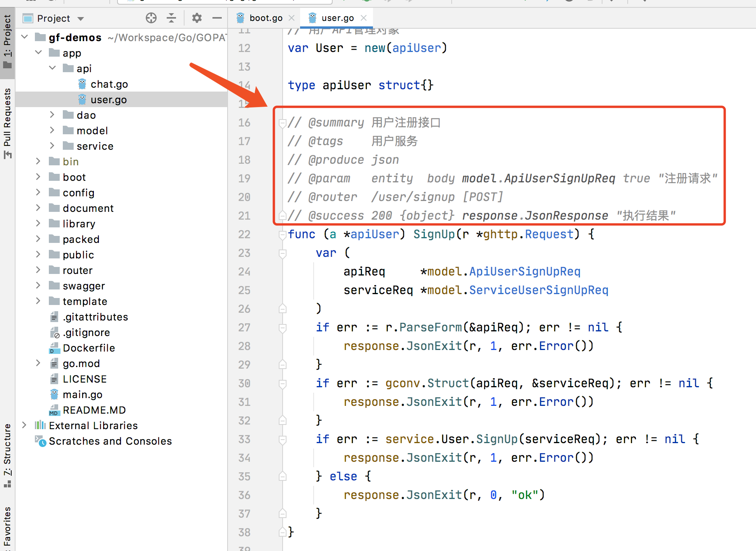The height and width of the screenshot is (551, 756).
Task: Close the boot.go editor tab
Action: click(x=292, y=18)
